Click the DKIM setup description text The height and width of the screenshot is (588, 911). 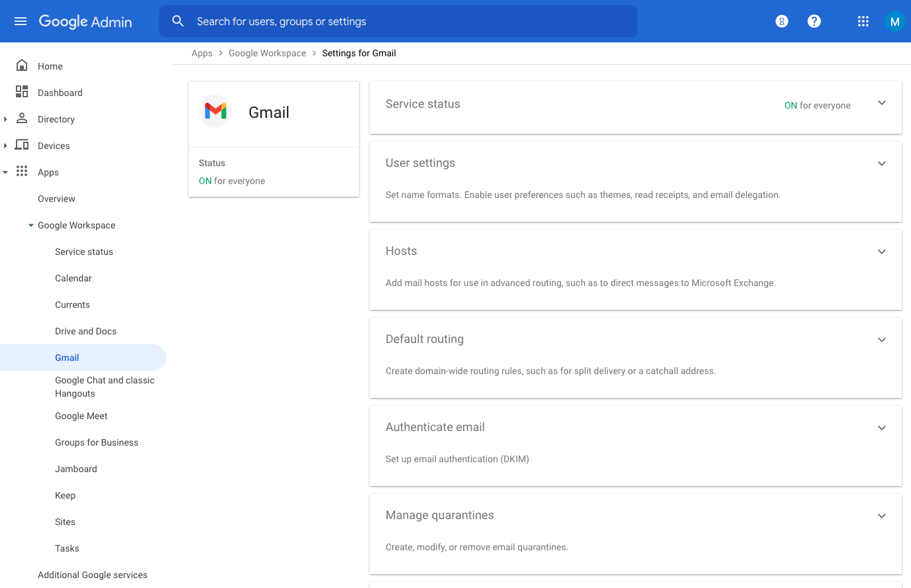click(x=457, y=459)
